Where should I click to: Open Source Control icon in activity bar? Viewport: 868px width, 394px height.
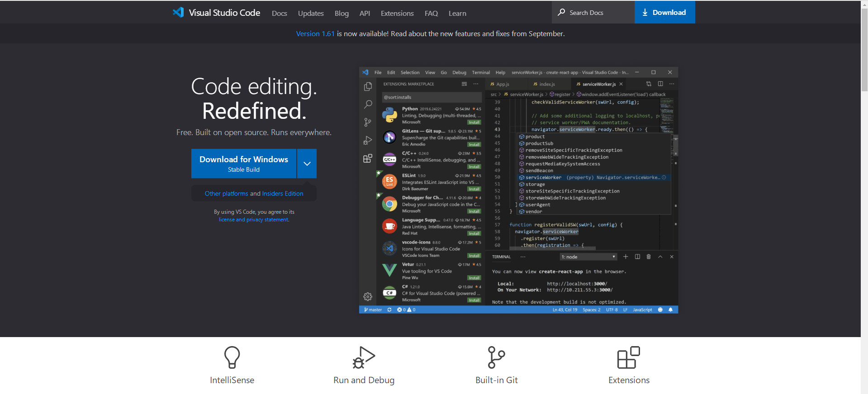click(x=368, y=122)
